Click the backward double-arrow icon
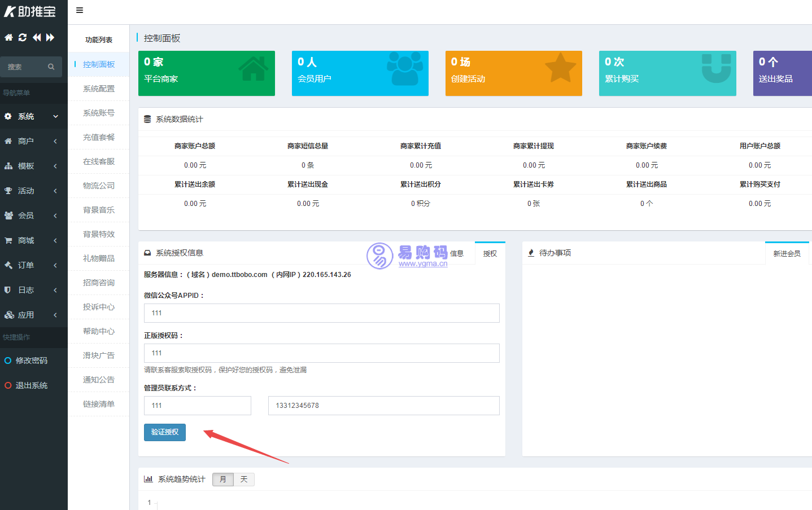The image size is (812, 510). pyautogui.click(x=37, y=37)
